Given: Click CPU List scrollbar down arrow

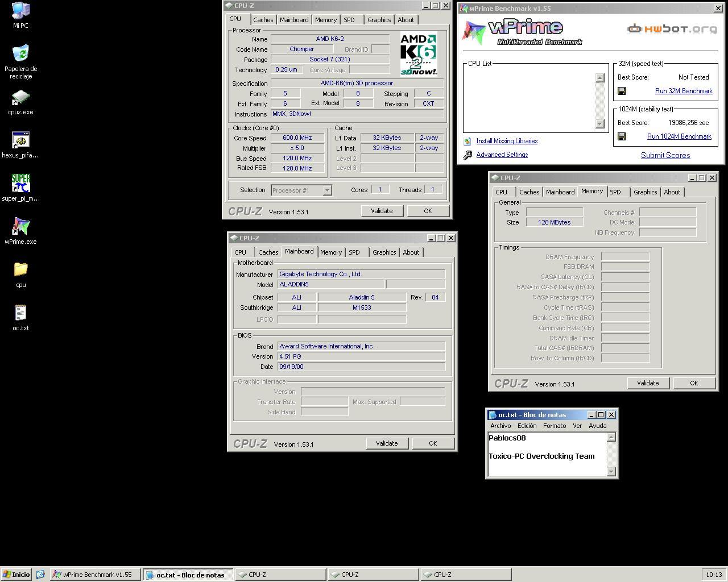Looking at the screenshot, I should pos(600,124).
